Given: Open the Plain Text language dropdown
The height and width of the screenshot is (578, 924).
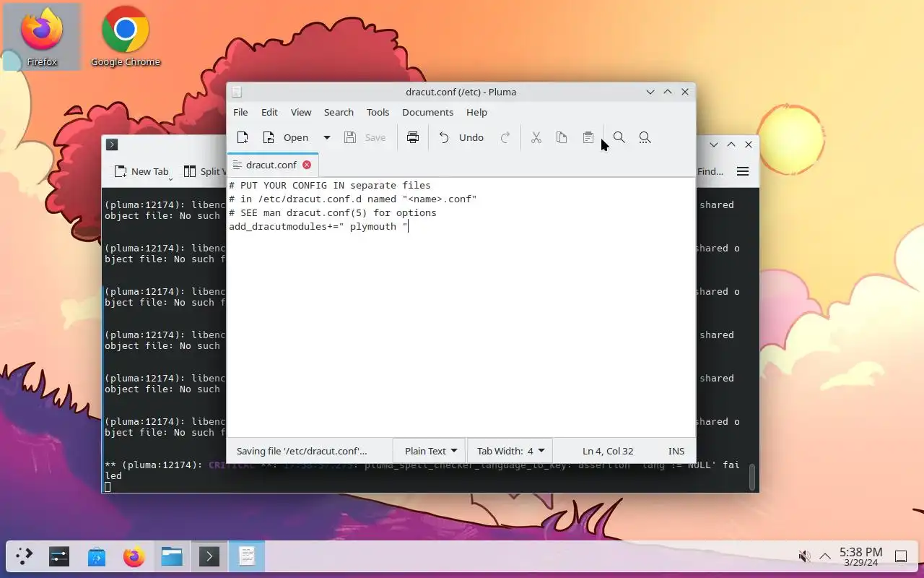Looking at the screenshot, I should [x=429, y=451].
